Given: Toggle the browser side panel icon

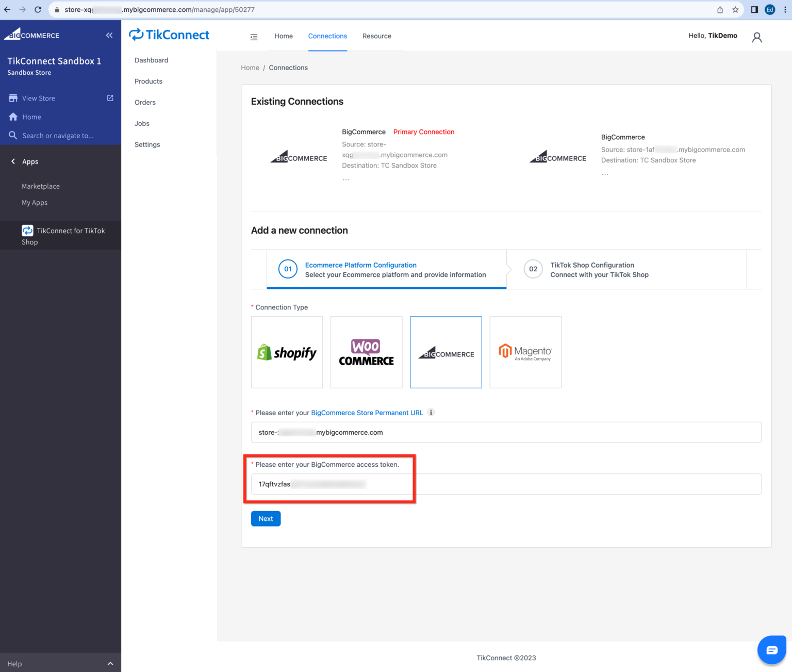Looking at the screenshot, I should (x=754, y=9).
